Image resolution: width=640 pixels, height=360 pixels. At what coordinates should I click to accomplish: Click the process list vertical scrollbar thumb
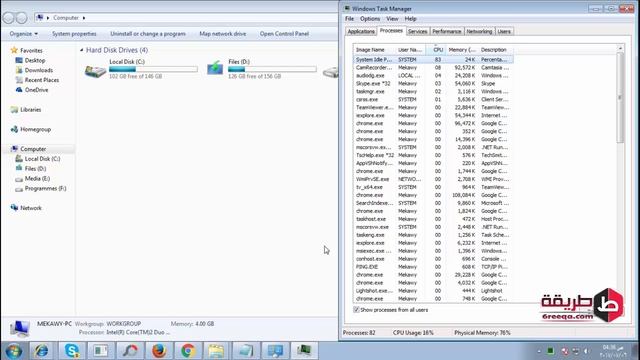(x=620, y=98)
